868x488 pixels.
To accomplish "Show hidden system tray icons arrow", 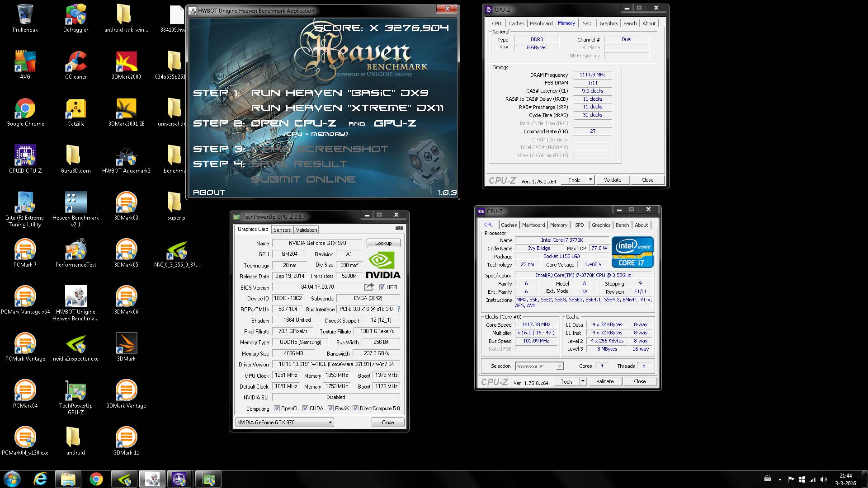I will point(780,479).
